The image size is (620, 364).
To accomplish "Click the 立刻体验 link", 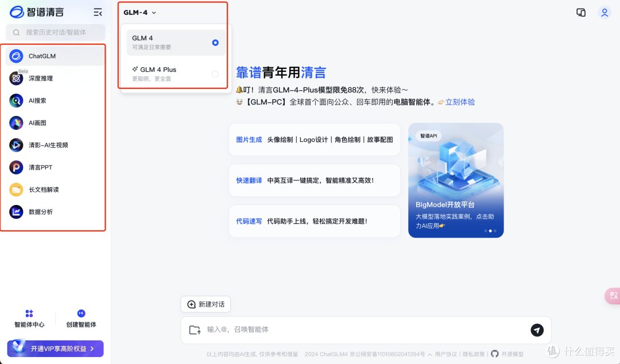I will [460, 102].
